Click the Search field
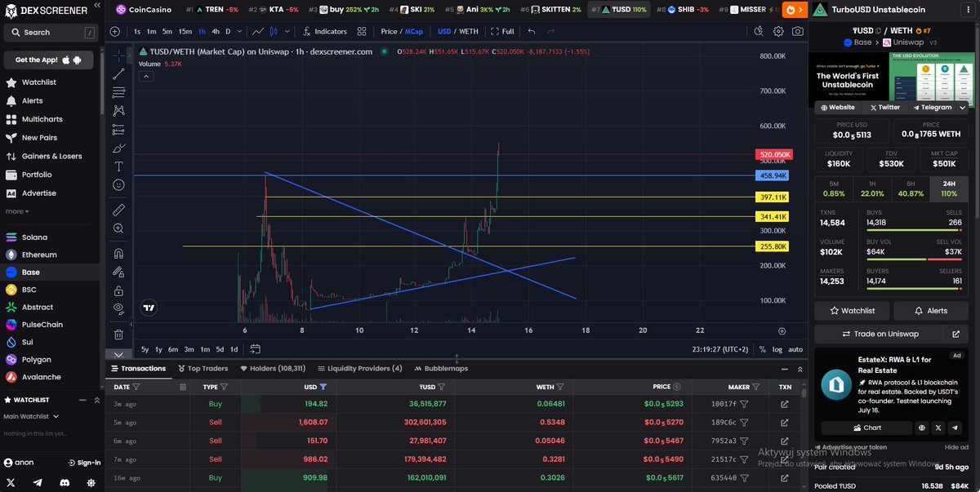The width and height of the screenshot is (980, 492). pos(50,33)
